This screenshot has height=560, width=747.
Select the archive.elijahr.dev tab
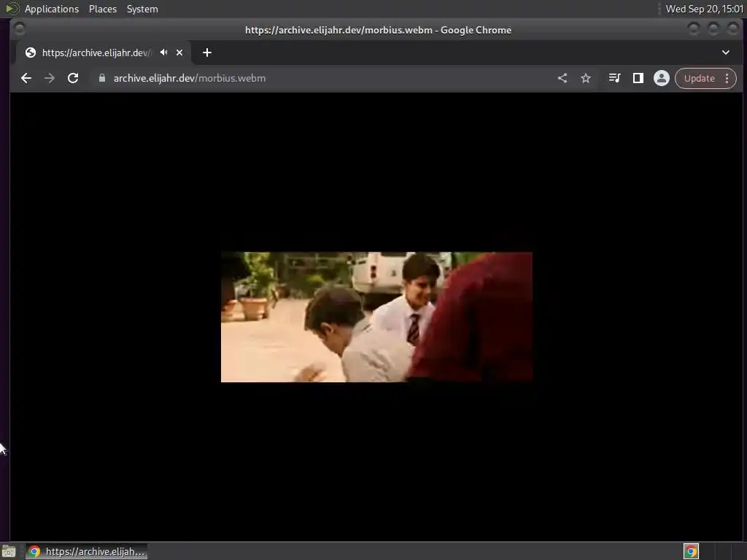104,52
